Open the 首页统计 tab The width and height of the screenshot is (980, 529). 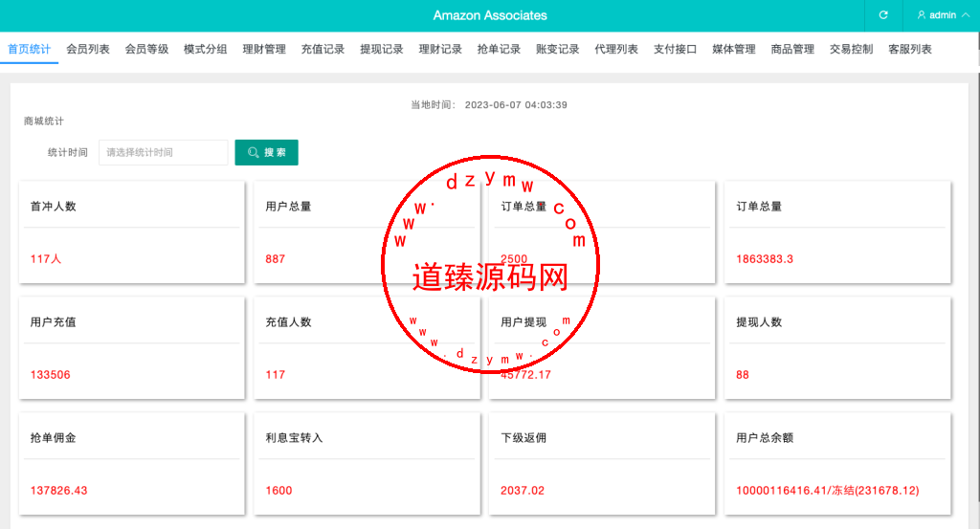(x=29, y=49)
